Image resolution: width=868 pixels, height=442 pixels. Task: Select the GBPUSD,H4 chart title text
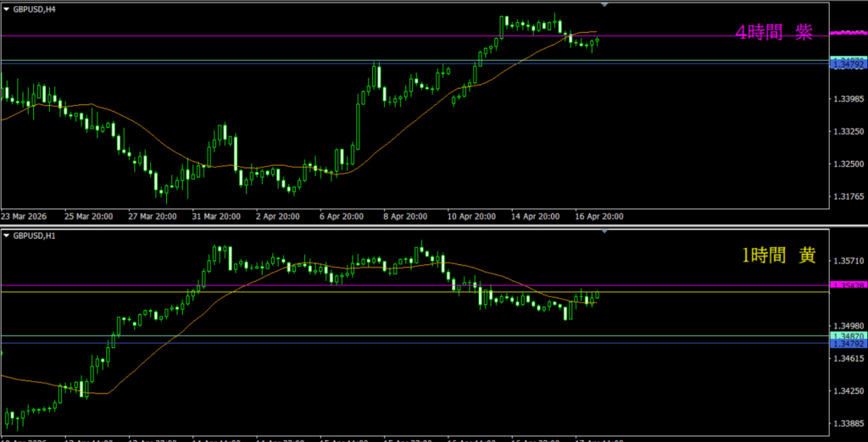tap(34, 8)
